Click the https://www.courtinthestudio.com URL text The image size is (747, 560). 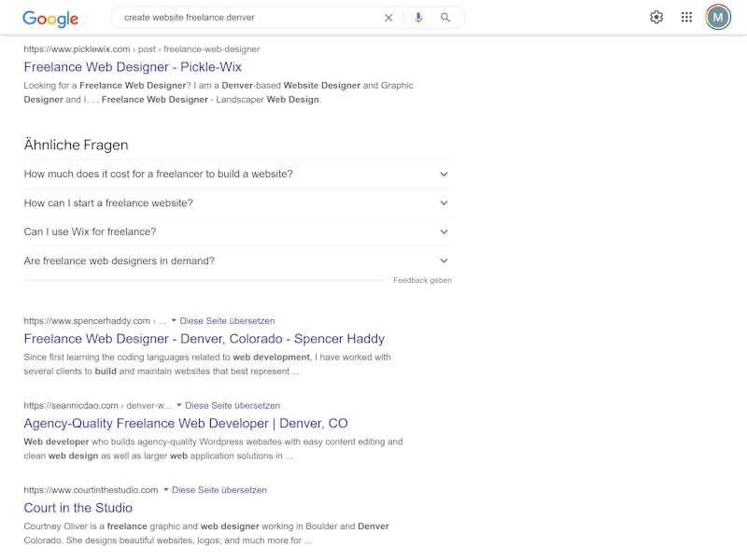(91, 490)
